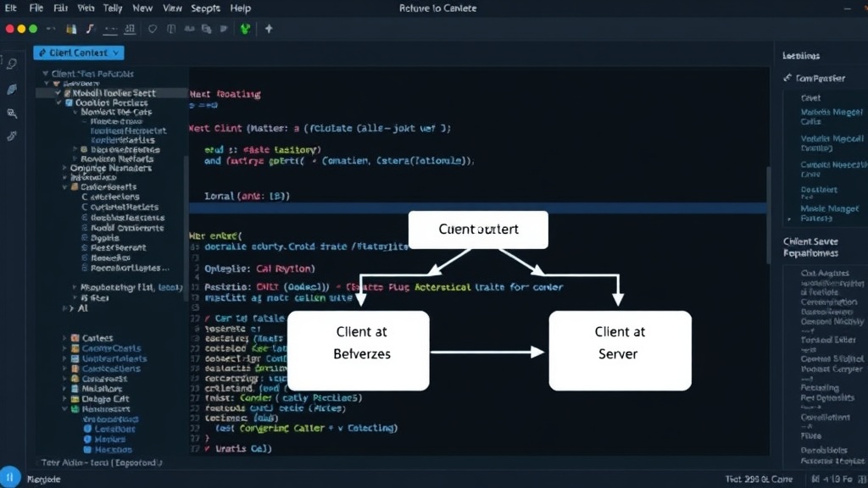Click the top Client diagram box

coord(478,230)
